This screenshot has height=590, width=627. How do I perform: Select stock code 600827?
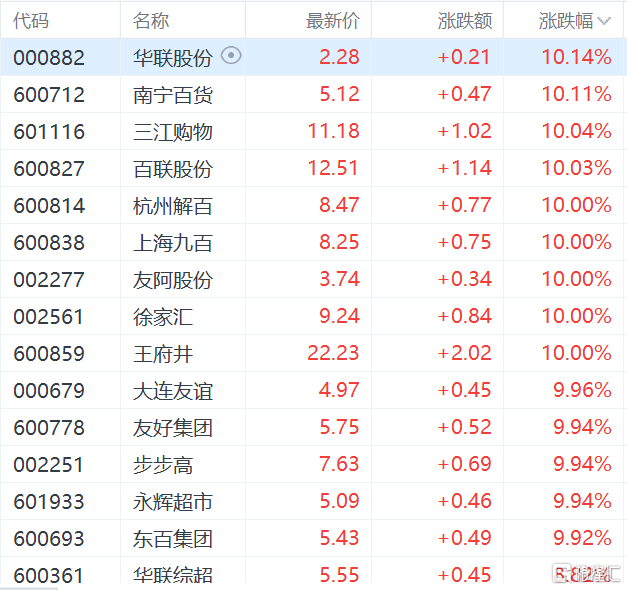click(49, 169)
